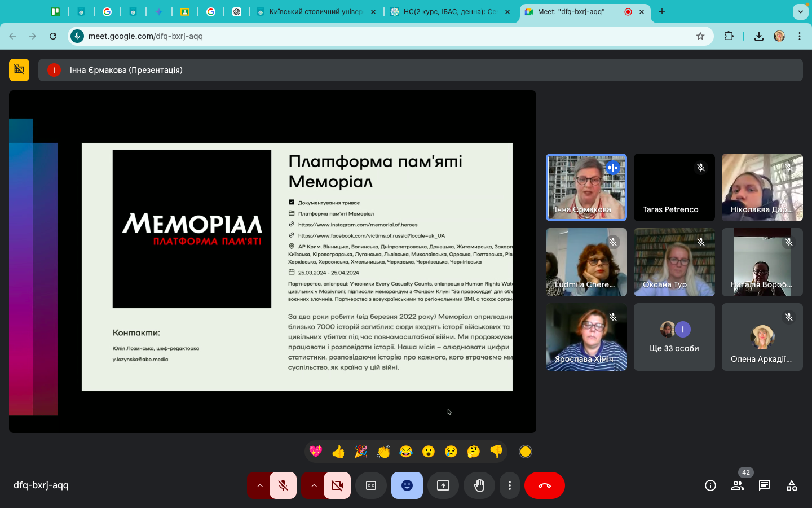Click the raise hand icon

(x=479, y=485)
